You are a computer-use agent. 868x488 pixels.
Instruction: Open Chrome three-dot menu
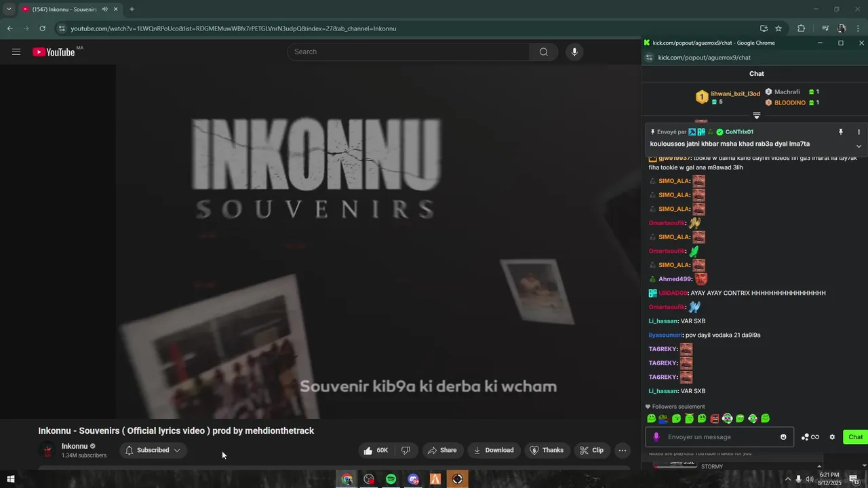859,28
